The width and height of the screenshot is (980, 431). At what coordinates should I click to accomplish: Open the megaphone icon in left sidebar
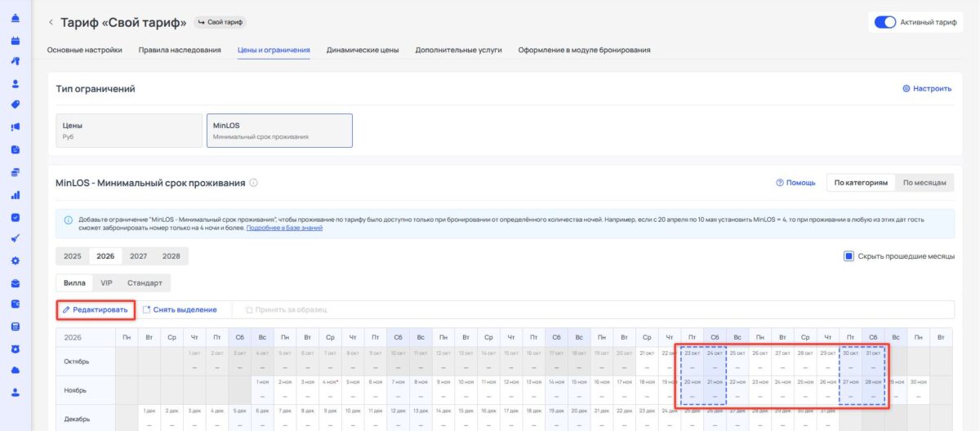(x=16, y=127)
